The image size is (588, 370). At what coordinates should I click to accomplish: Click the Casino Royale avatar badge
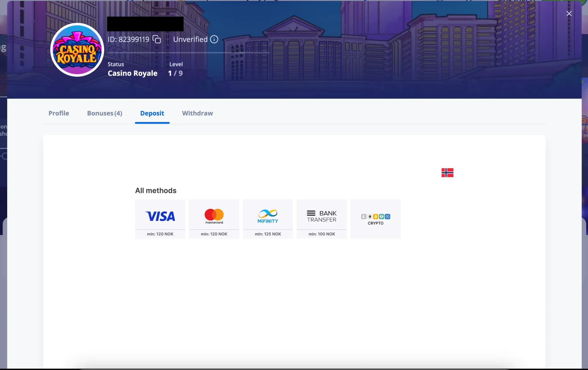tap(77, 50)
